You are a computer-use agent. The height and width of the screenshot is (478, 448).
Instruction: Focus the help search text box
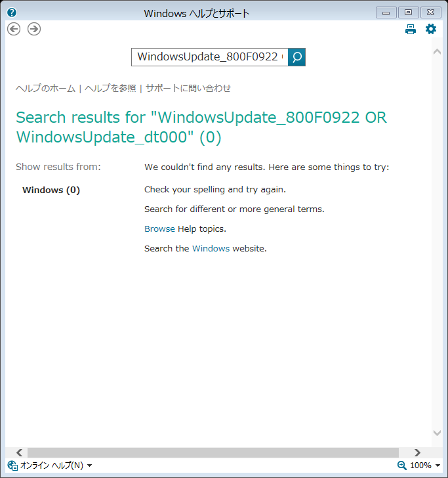pyautogui.click(x=210, y=57)
